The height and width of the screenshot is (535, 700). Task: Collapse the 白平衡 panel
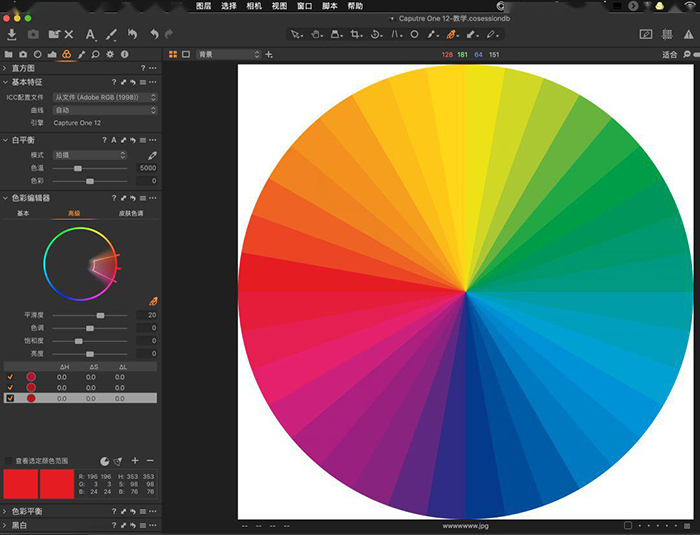point(5,140)
